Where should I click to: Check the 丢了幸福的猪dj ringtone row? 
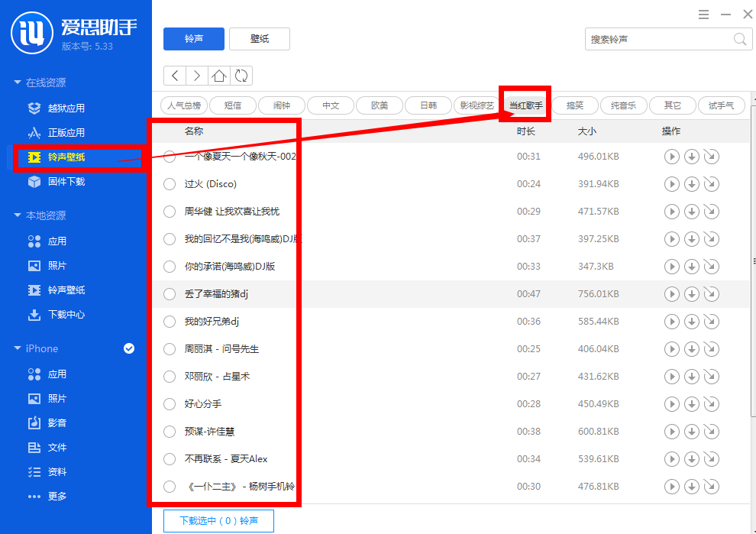coord(169,294)
